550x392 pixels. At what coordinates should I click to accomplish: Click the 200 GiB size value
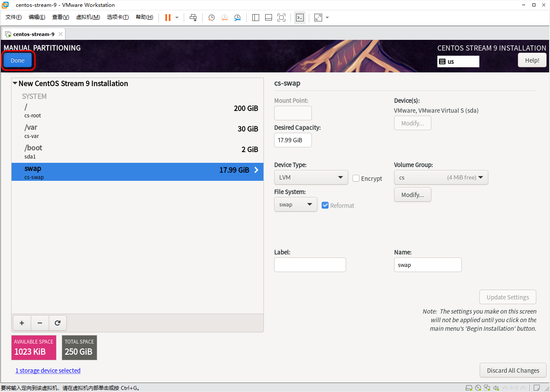click(246, 108)
